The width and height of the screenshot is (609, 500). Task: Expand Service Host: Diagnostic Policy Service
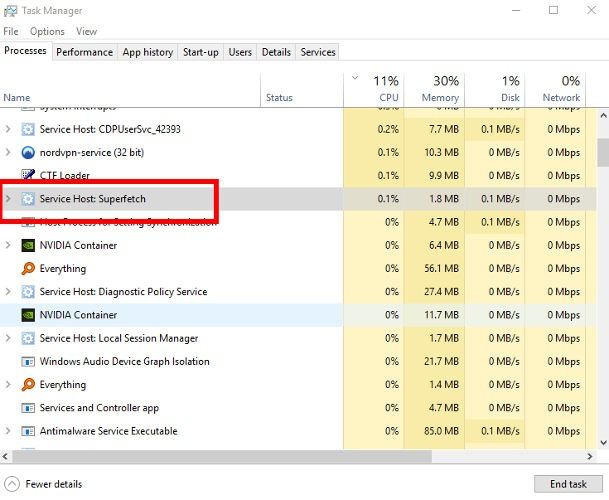click(8, 292)
